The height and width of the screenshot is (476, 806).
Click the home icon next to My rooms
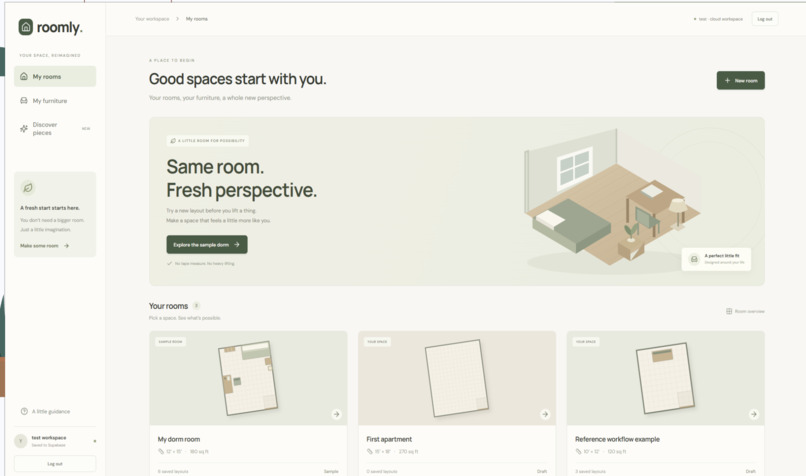24,76
